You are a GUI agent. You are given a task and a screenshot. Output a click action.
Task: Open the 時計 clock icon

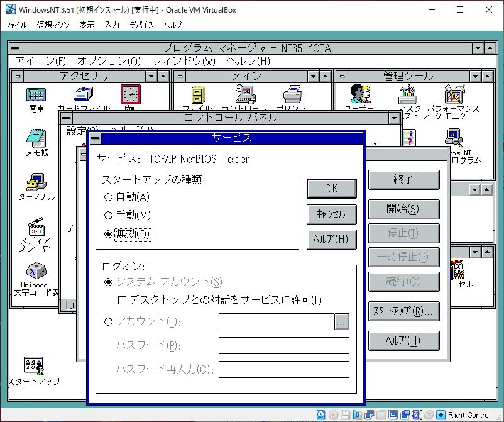point(130,95)
